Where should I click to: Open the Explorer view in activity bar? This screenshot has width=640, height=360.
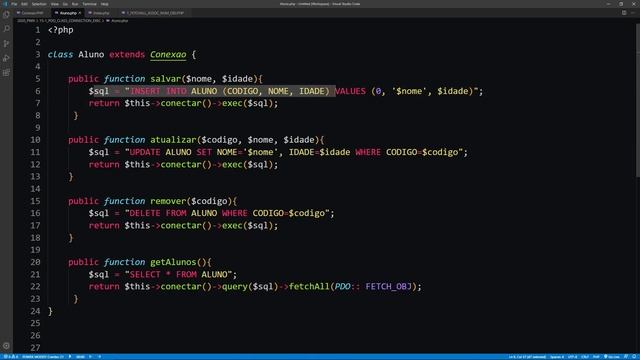pyautogui.click(x=6, y=15)
